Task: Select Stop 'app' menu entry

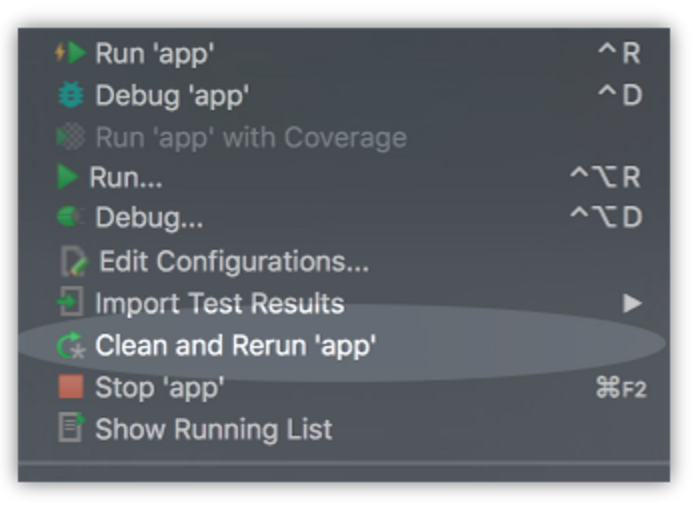Action: point(160,387)
